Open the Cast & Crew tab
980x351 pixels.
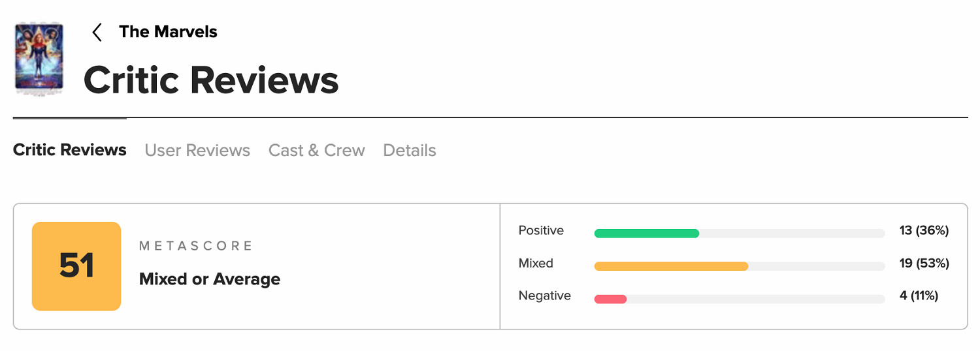[316, 151]
